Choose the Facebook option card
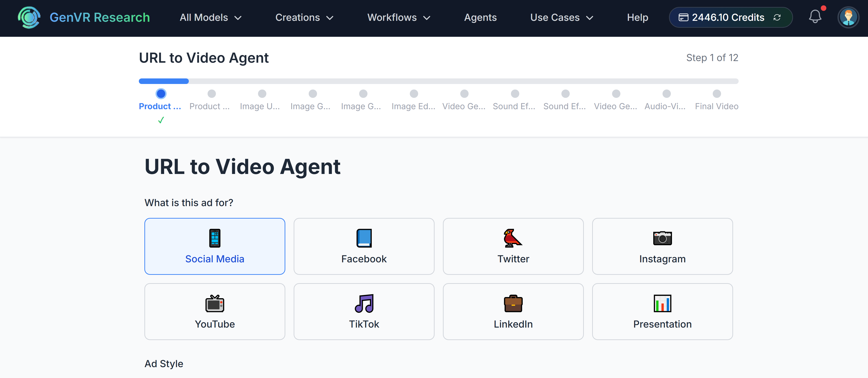The image size is (868, 378). tap(364, 246)
